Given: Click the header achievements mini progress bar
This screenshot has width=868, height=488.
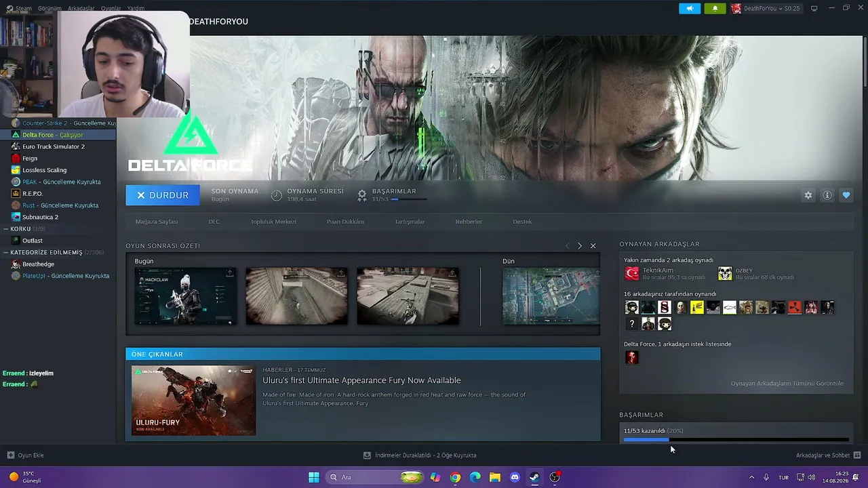Looking at the screenshot, I should (x=409, y=199).
